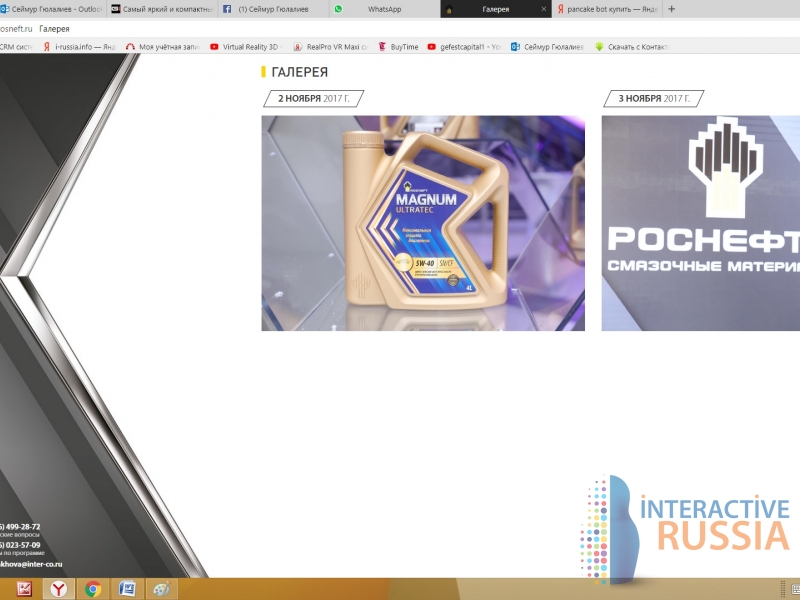
Task: Open the CRM систе bookmark
Action: click(16, 47)
